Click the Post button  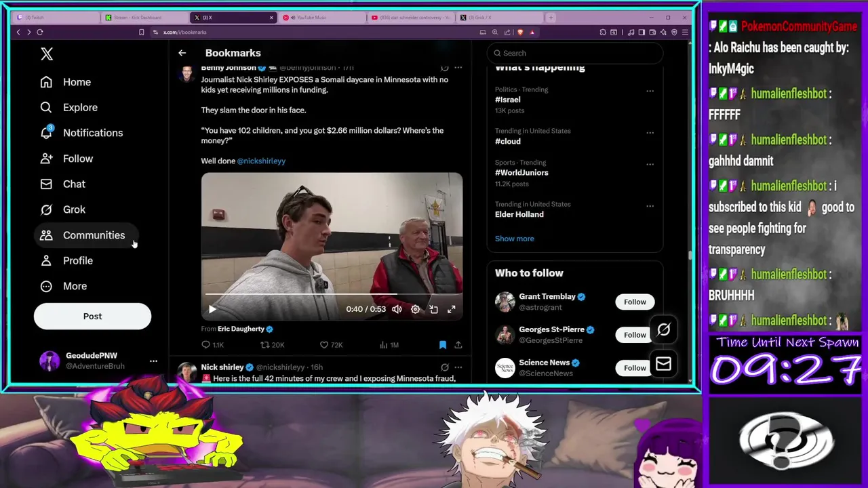(x=92, y=316)
